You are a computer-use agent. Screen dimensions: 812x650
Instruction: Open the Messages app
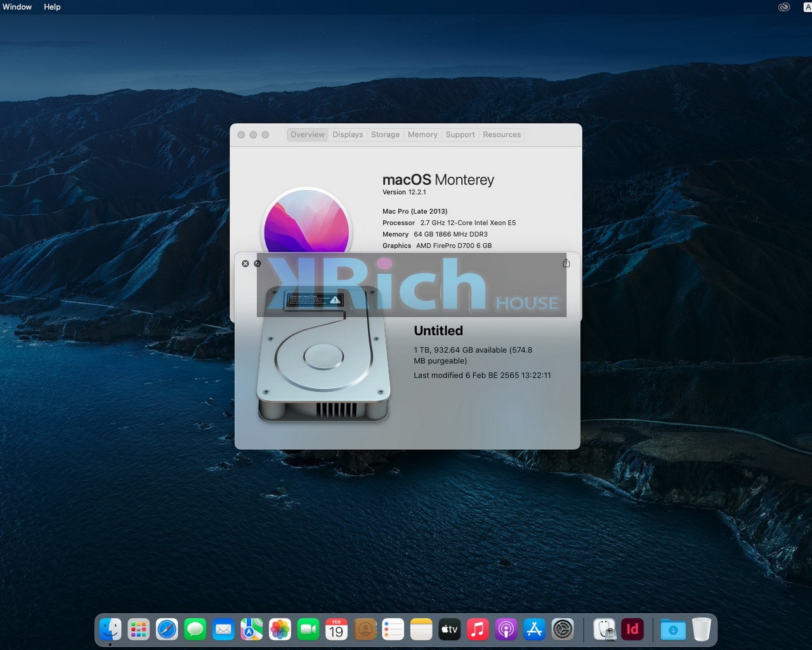tap(195, 630)
